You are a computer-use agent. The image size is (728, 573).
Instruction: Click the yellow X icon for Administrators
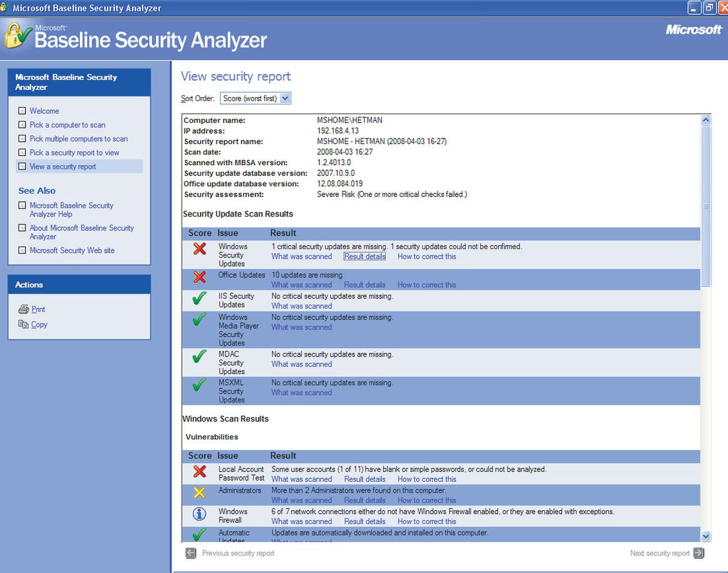click(x=200, y=492)
